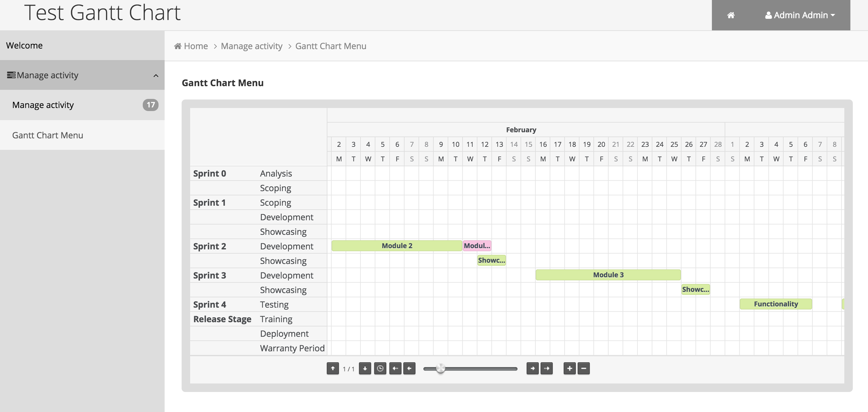Click the page down arrow button
This screenshot has width=868, height=412.
364,369
